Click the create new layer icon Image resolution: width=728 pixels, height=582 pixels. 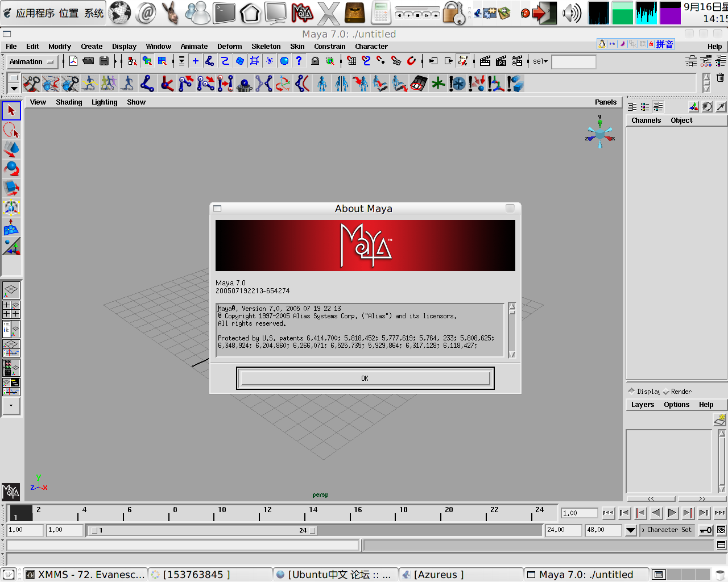click(719, 420)
